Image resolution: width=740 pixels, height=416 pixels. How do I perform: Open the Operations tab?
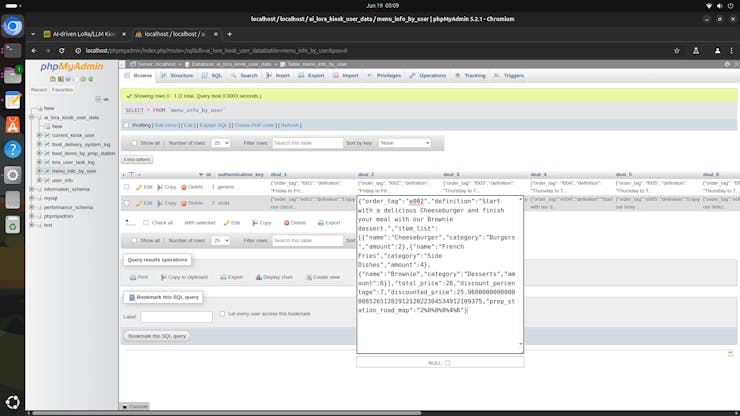(x=428, y=75)
